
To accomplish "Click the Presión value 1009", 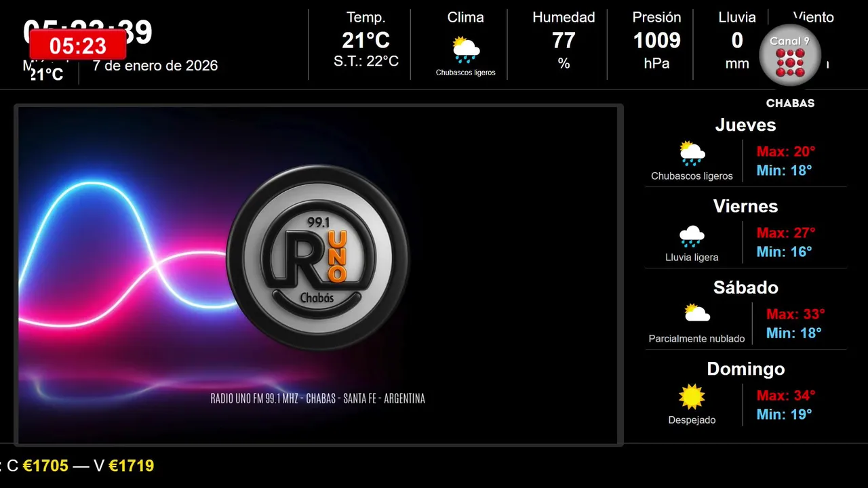I will (656, 41).
